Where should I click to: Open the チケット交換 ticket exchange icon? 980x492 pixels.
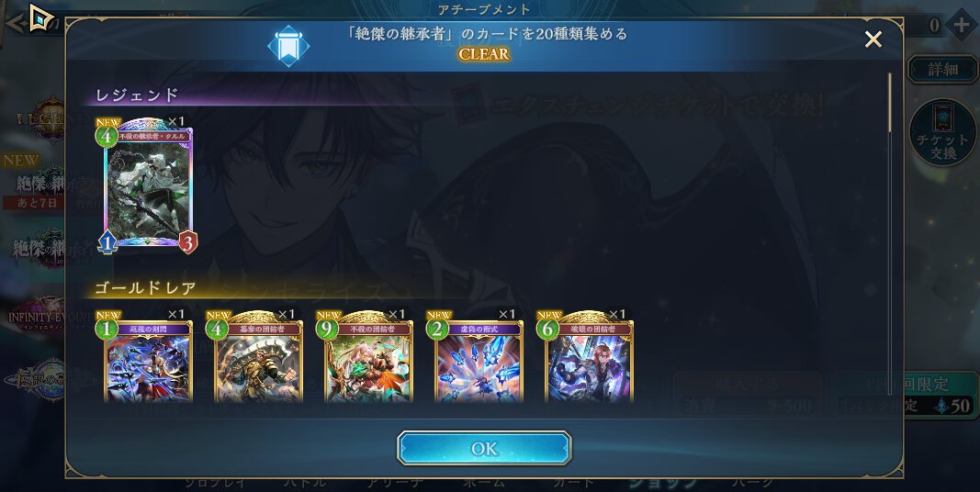click(x=942, y=133)
